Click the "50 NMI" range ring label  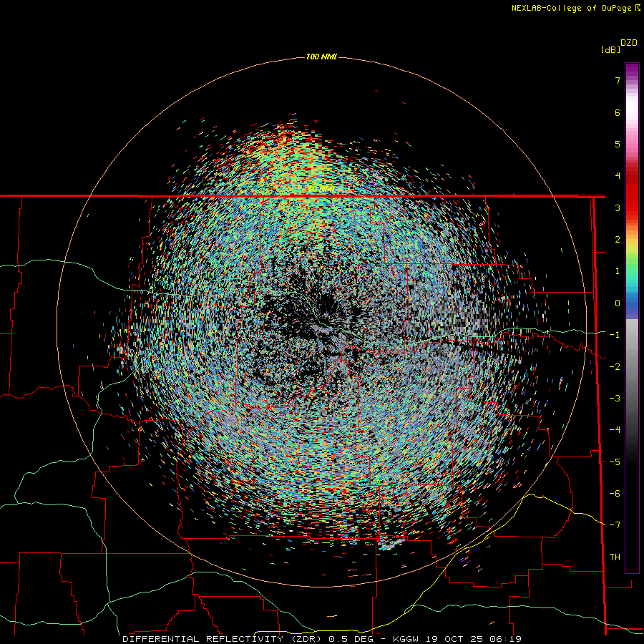pos(321,189)
